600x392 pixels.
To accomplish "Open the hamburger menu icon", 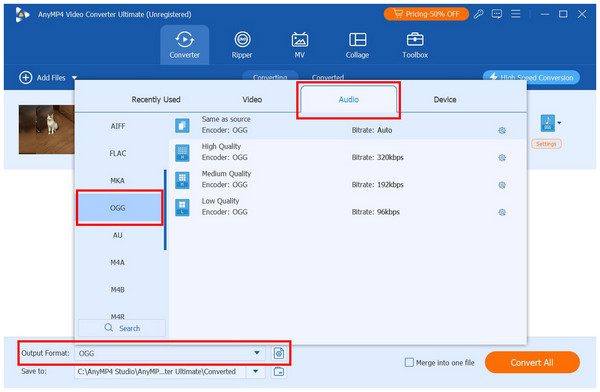I will [515, 14].
